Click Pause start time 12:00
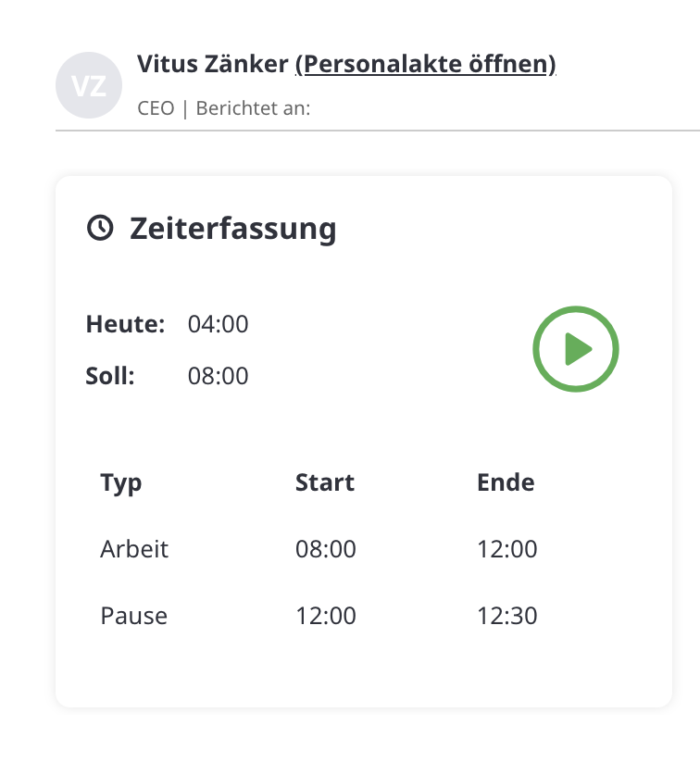700x763 pixels. tap(326, 616)
